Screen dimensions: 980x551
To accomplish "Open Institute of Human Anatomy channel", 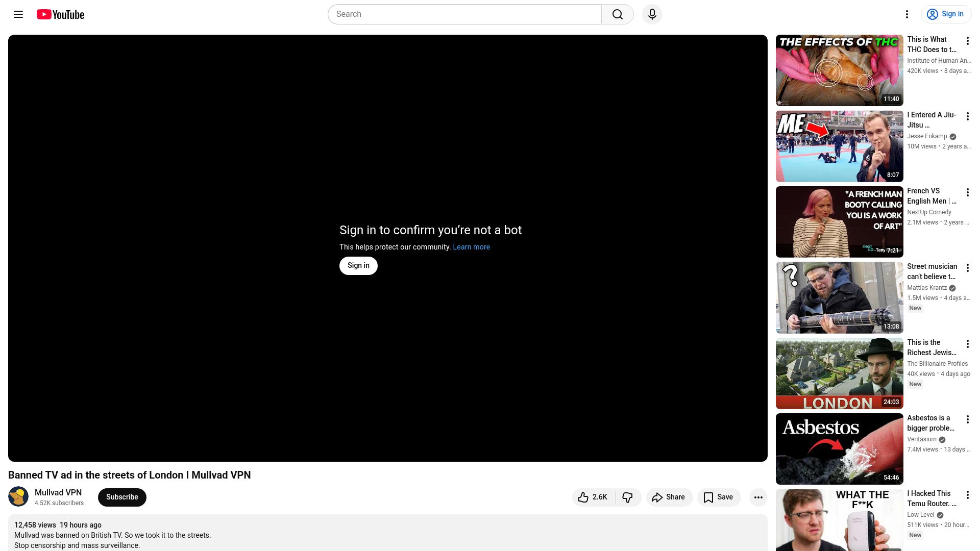I will pos(939,61).
